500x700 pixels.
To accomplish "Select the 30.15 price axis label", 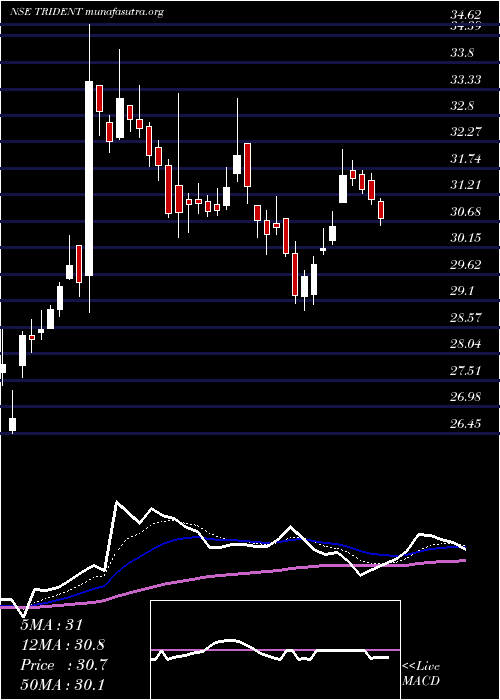I will [x=466, y=237].
